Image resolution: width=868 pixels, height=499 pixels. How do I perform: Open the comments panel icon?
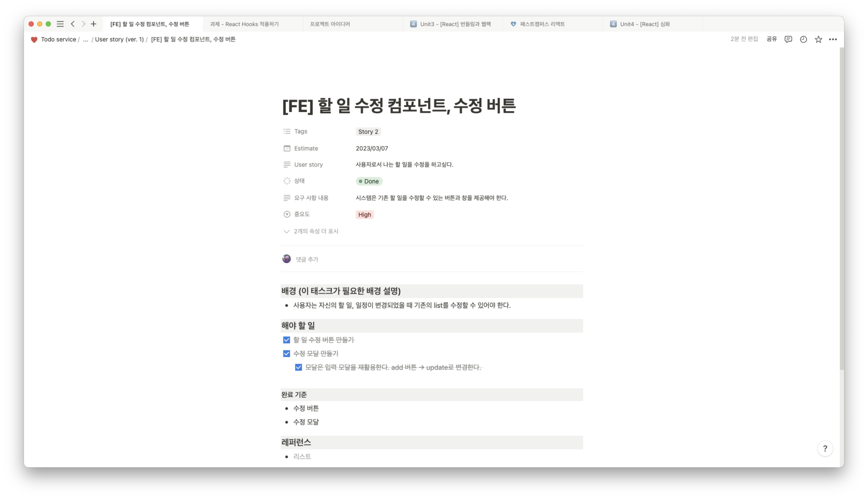788,39
